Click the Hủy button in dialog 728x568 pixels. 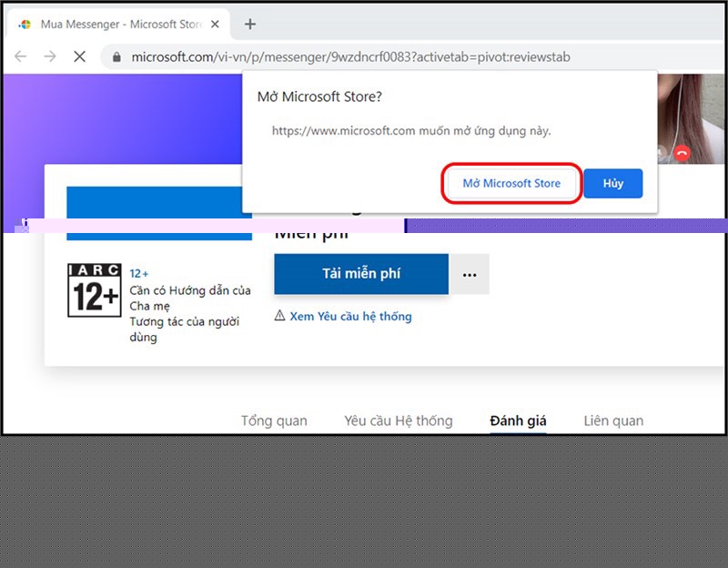pyautogui.click(x=613, y=184)
